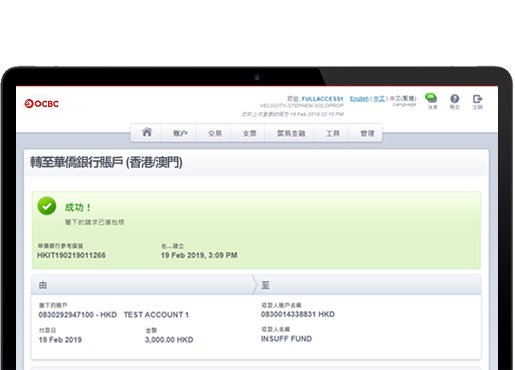Open the help (幫助) question-mark icon
Screen dimensions: 515x370
click(455, 101)
